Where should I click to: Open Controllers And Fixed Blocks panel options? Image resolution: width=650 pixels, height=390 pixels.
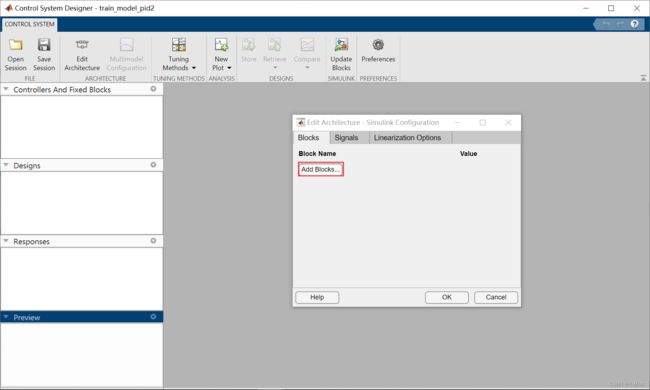click(x=153, y=89)
